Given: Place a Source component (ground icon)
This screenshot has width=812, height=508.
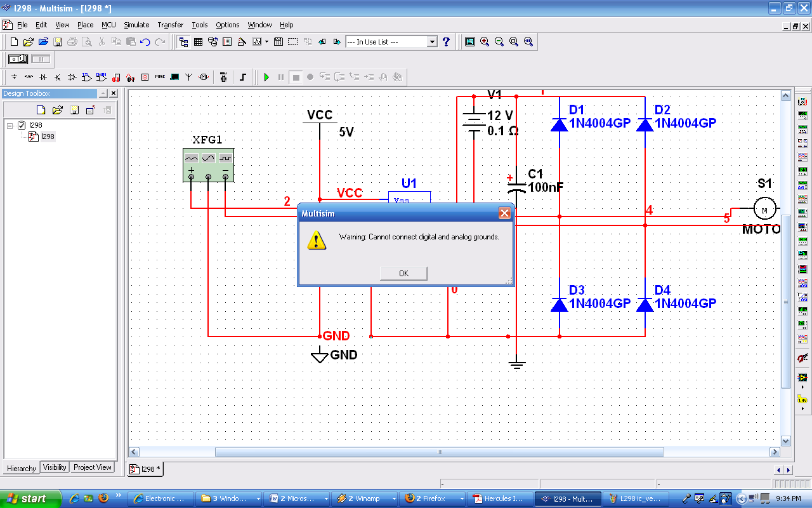Looking at the screenshot, I should point(14,77).
